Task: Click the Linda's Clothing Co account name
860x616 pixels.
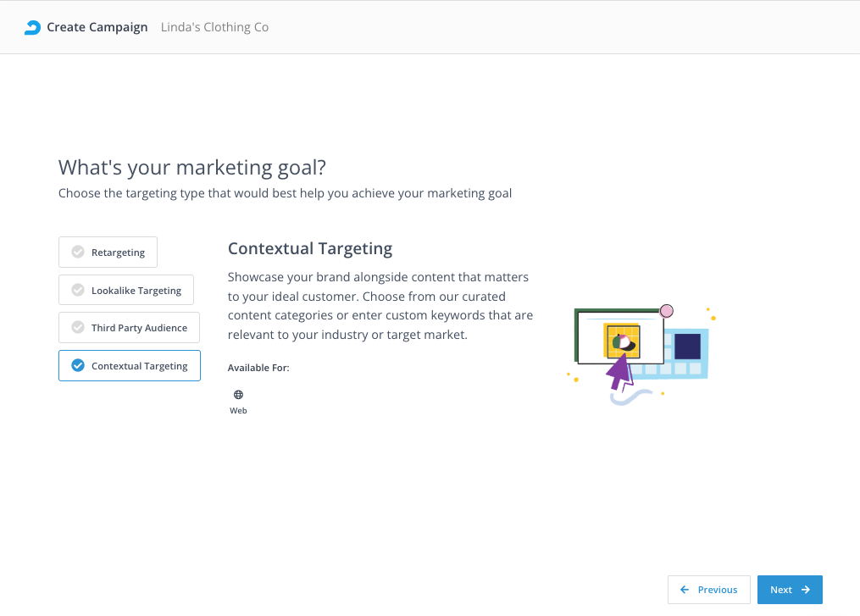Action: 214,27
